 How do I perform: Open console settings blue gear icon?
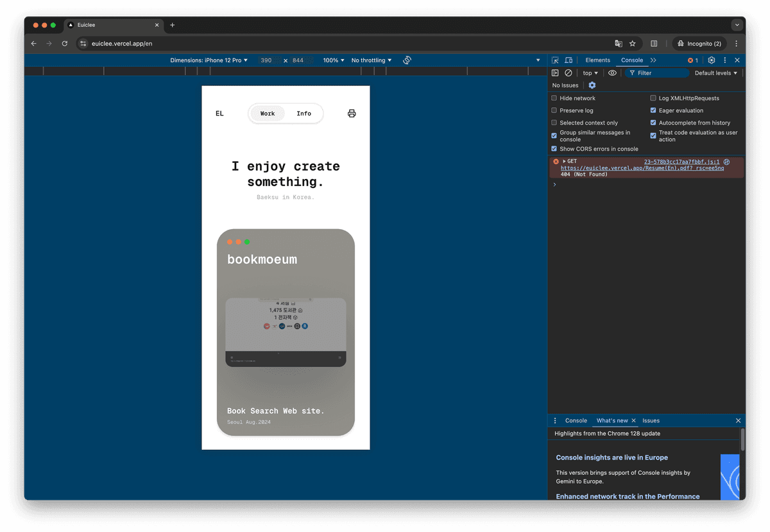(x=592, y=85)
